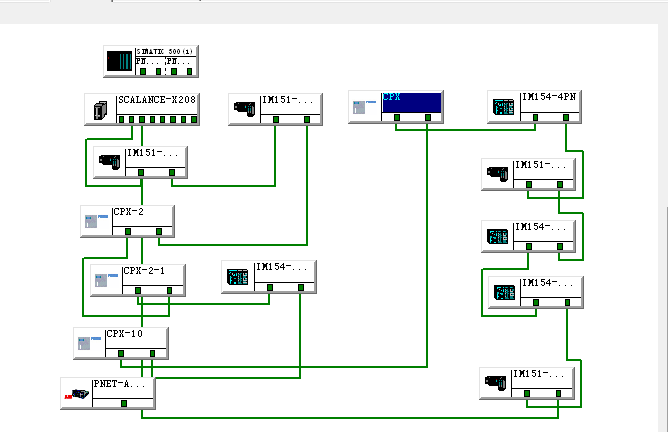Screen dimensions: 668x432
Task: Click the second port of CPX-2-1
Action: point(170,290)
